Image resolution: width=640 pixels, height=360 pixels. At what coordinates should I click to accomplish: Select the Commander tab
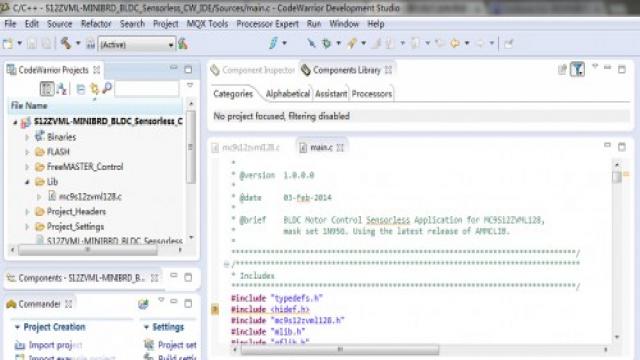[x=39, y=304]
